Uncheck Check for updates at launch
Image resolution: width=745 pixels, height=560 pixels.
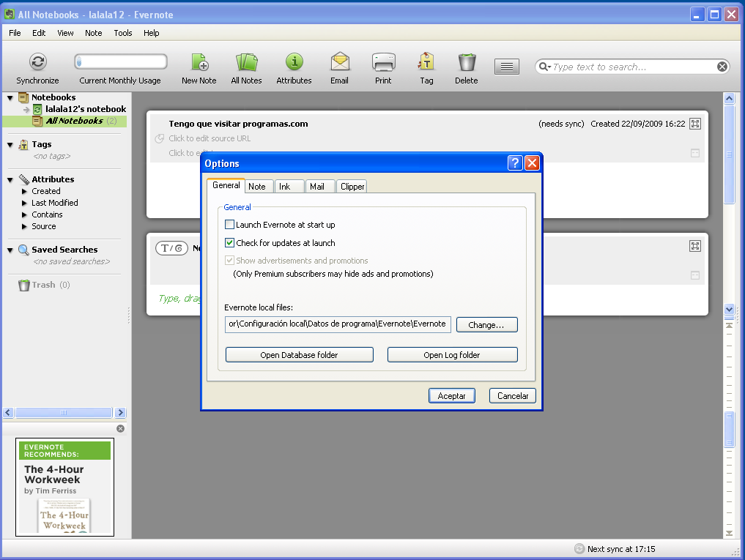(x=229, y=243)
